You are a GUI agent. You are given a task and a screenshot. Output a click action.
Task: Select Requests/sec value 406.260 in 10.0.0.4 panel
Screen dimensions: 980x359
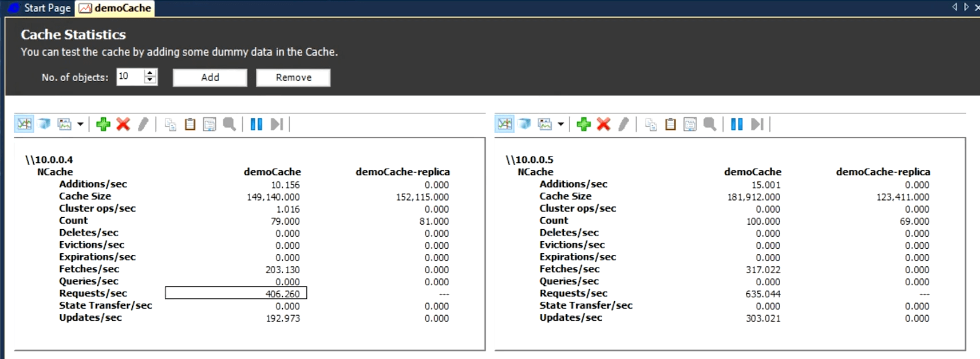pos(236,293)
